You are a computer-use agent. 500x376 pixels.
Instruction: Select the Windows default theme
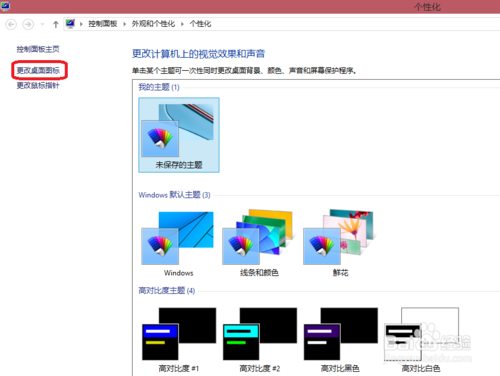[x=179, y=243]
